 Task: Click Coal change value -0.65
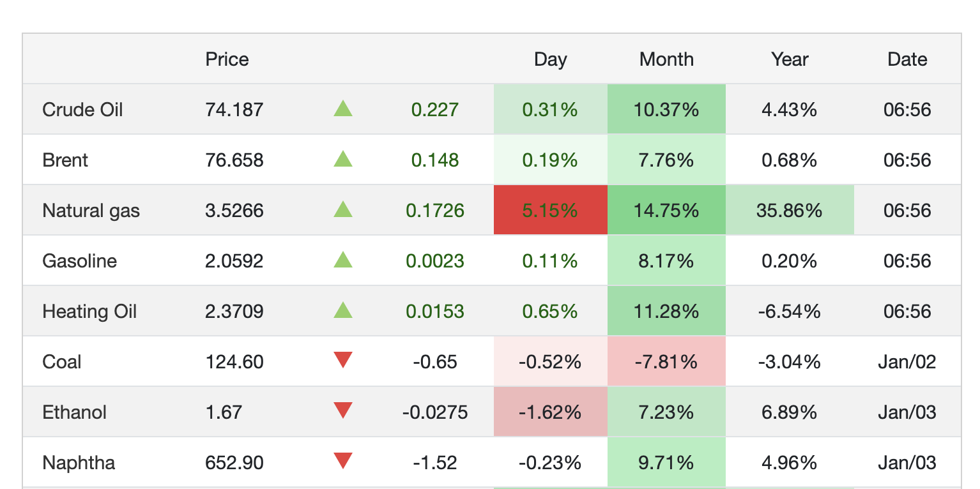coord(434,362)
